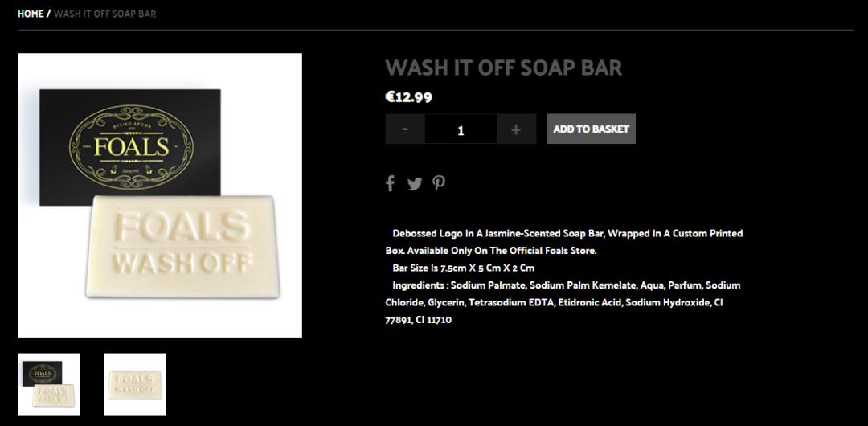The width and height of the screenshot is (868, 426).
Task: Click the Wash It Off Soap Bar breadcrumb
Action: [104, 14]
